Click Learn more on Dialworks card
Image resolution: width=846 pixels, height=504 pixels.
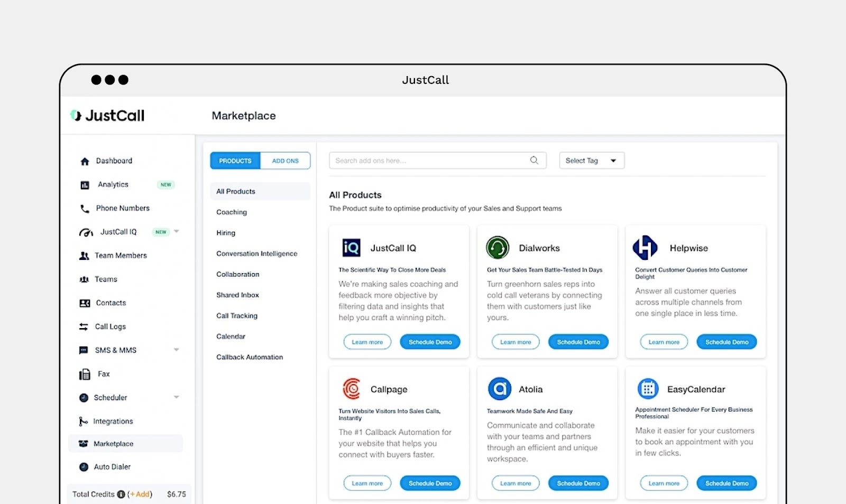tap(516, 342)
